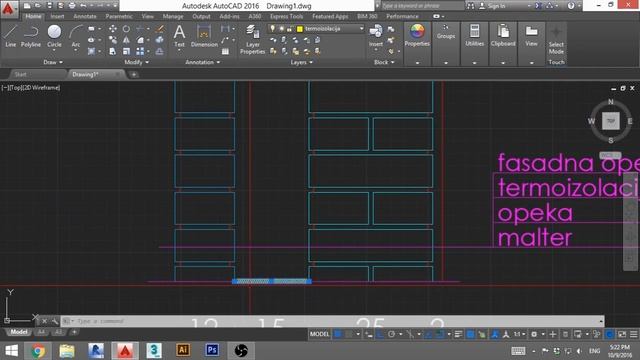Switch to the Parametric ribbon tab

(x=119, y=16)
